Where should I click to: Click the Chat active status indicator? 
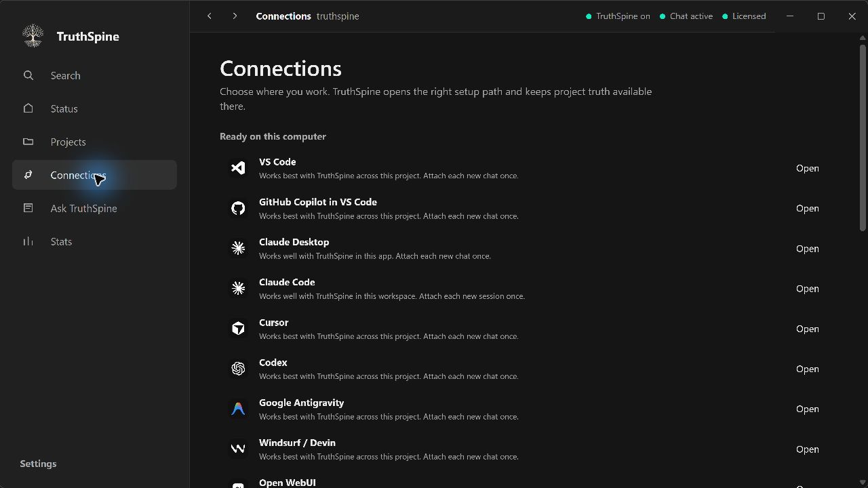(x=686, y=16)
